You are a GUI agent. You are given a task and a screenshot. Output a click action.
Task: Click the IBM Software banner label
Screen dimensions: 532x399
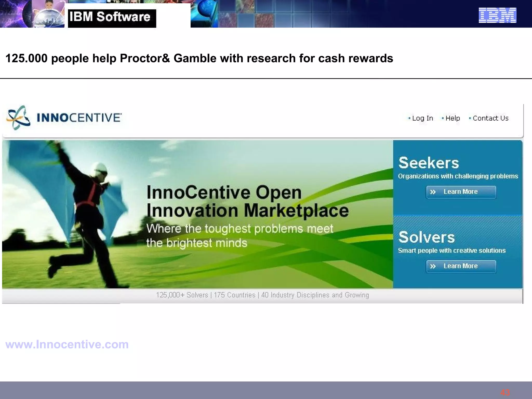(112, 18)
